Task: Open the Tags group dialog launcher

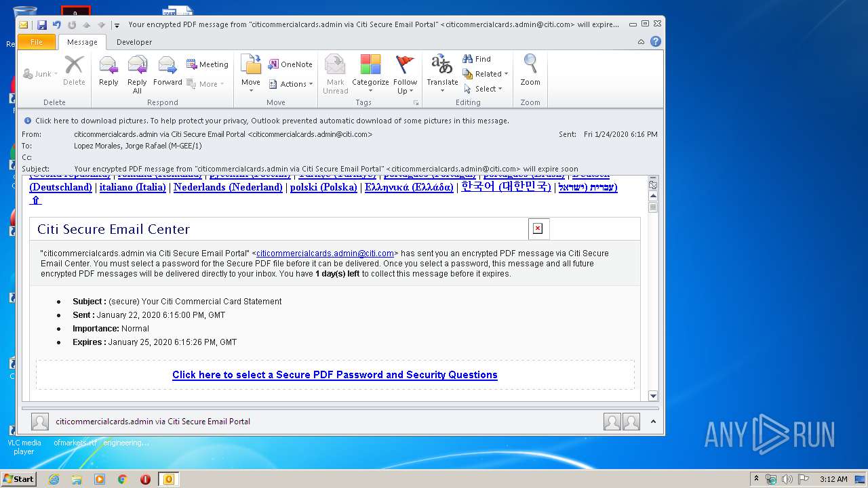Action: (416, 103)
